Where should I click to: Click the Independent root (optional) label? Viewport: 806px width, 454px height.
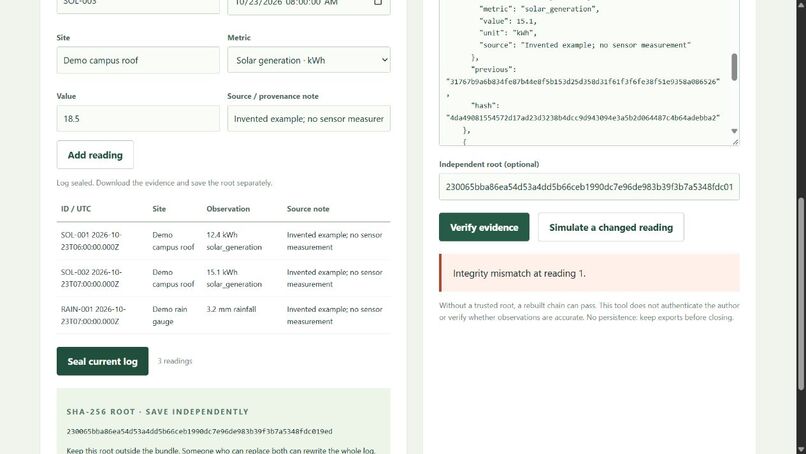pos(489,165)
